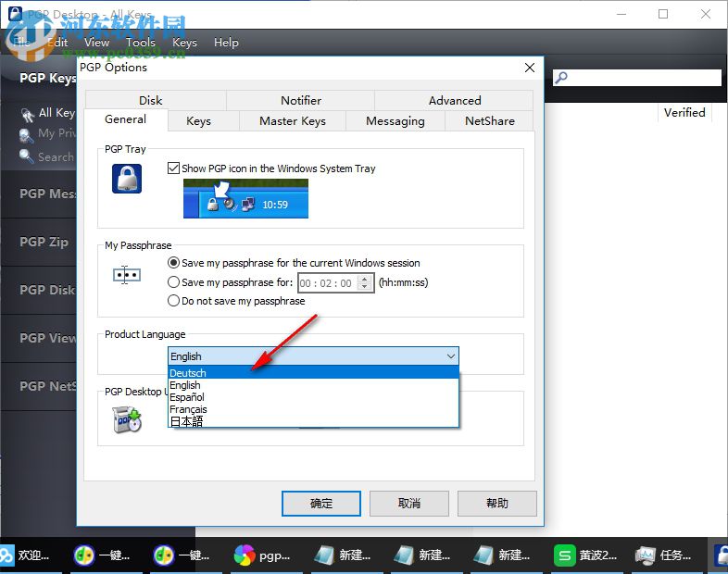Viewport: 728px width, 574px height.
Task: Collapse the Product Language dropdown arrow
Action: (450, 356)
